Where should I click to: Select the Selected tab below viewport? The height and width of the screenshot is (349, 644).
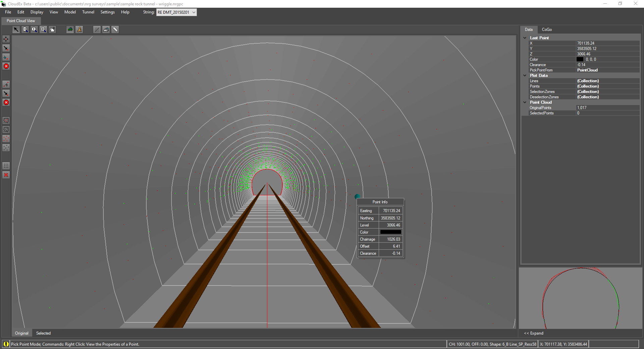click(x=44, y=333)
